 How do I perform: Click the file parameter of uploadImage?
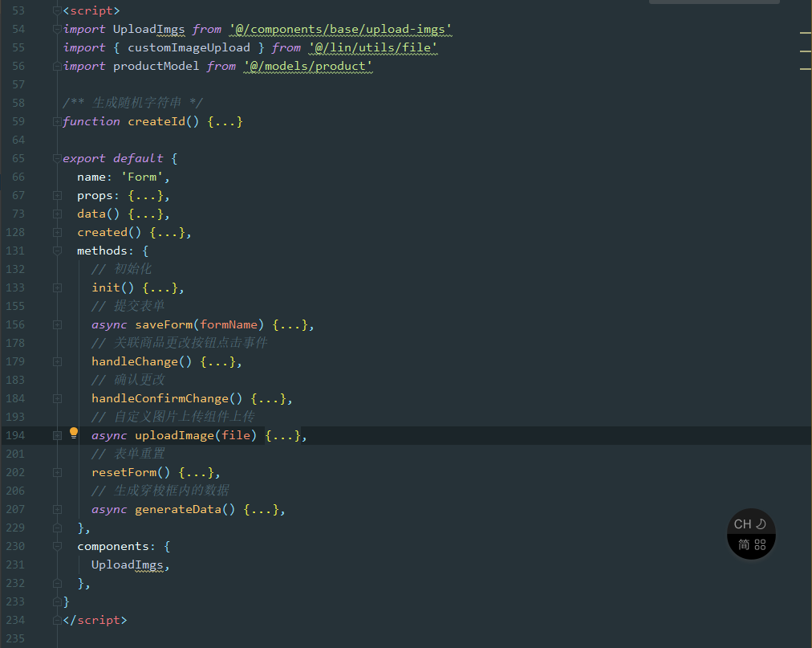coord(236,436)
